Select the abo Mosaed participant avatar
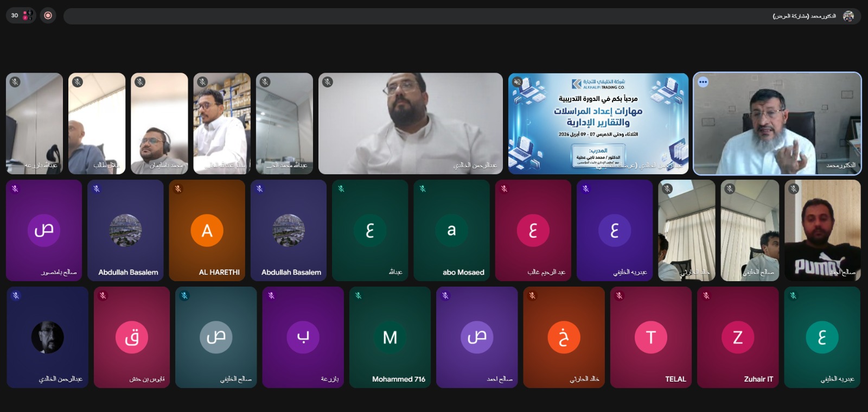868x412 pixels. (x=451, y=231)
